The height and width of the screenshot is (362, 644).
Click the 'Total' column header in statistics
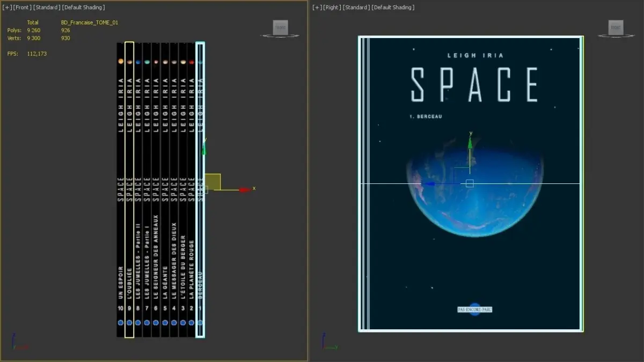(x=33, y=23)
